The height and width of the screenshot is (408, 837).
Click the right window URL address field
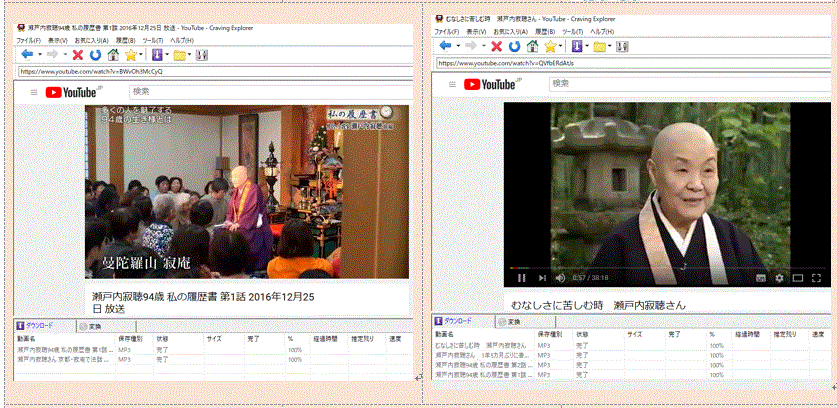pos(636,63)
